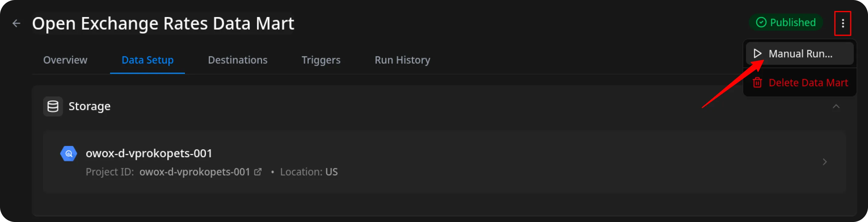Screen dimensions: 868x222
Task: Open the three-dot more options menu
Action: [x=842, y=23]
